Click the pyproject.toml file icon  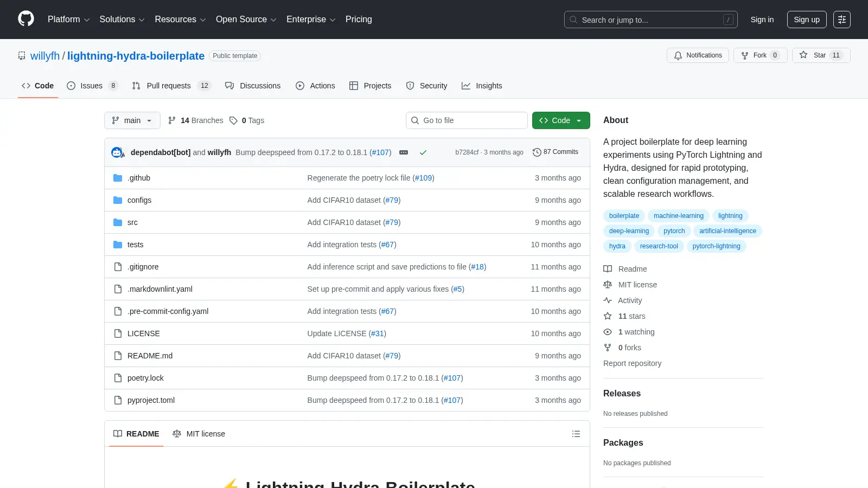tap(118, 400)
